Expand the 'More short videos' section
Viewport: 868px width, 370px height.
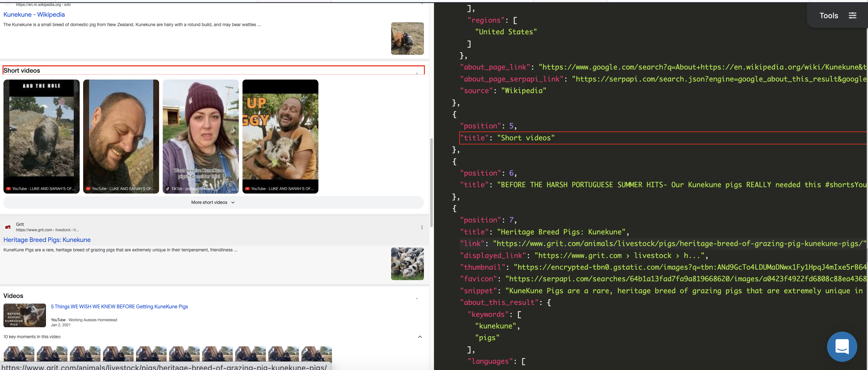[x=213, y=202]
